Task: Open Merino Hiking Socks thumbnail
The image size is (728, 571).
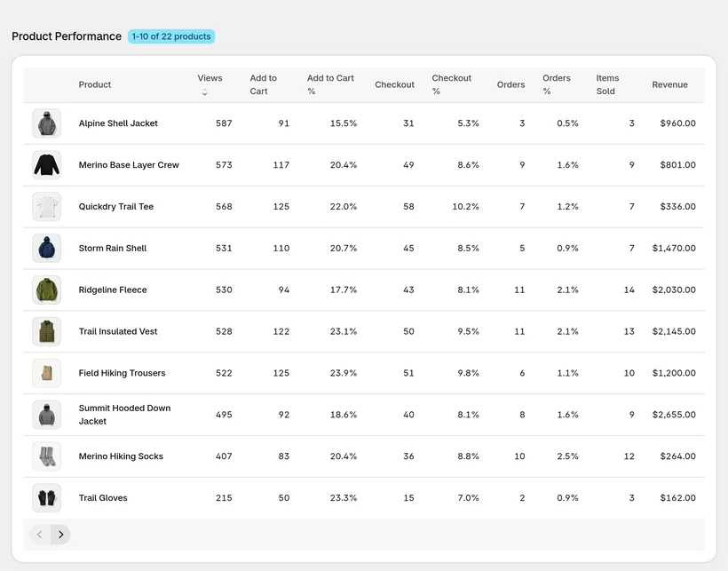Action: (x=46, y=456)
